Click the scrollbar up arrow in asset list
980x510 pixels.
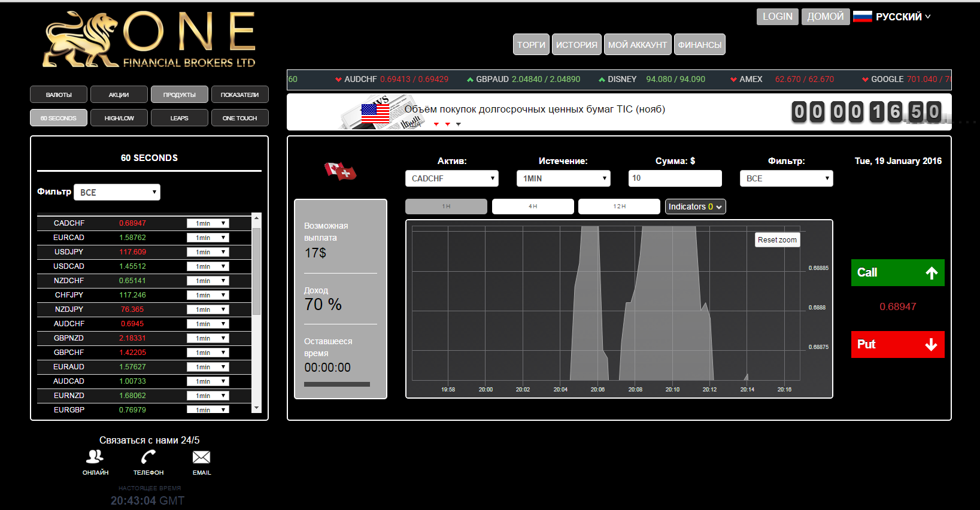click(257, 218)
